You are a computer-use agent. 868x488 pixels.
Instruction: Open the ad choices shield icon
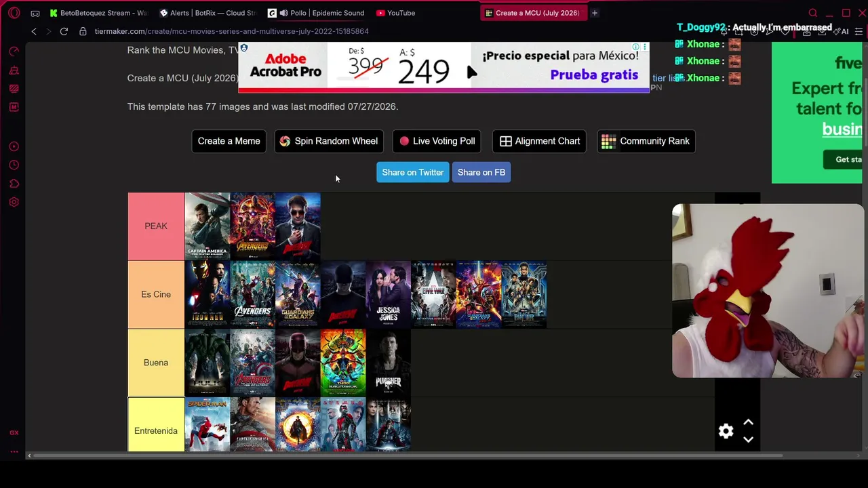click(x=244, y=48)
